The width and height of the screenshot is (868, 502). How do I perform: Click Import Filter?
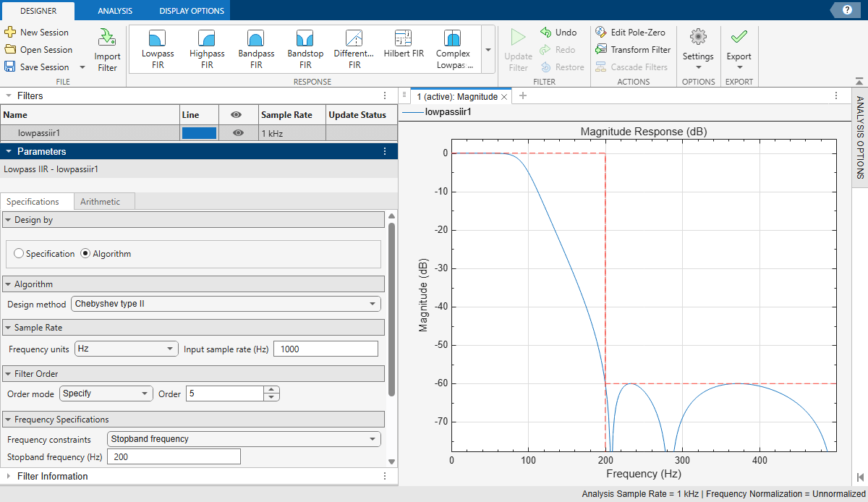[x=107, y=50]
